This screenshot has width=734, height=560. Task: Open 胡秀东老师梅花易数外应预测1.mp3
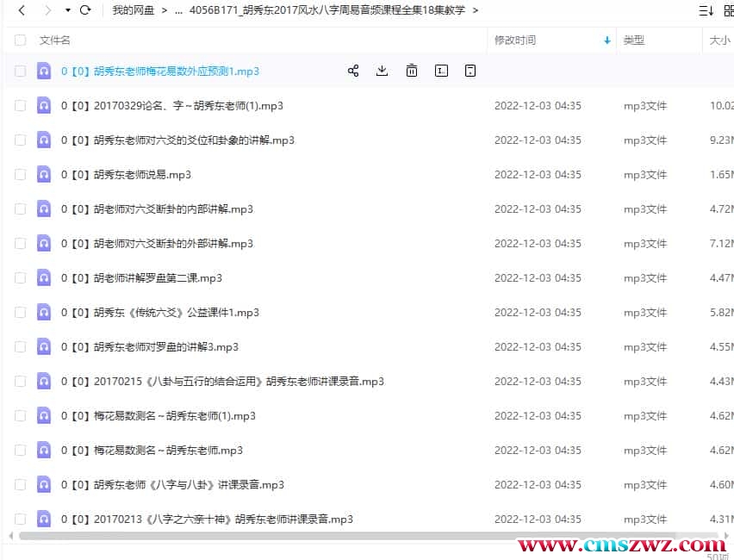pos(159,71)
